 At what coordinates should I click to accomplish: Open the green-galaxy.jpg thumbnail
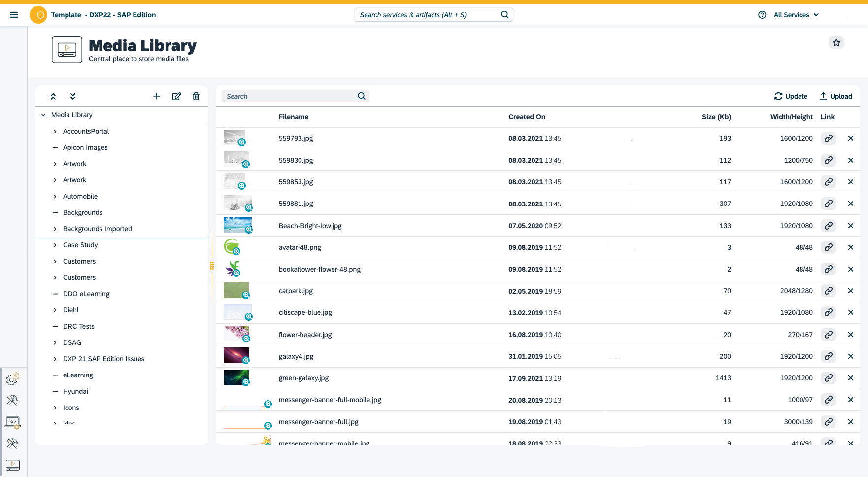[x=236, y=377]
